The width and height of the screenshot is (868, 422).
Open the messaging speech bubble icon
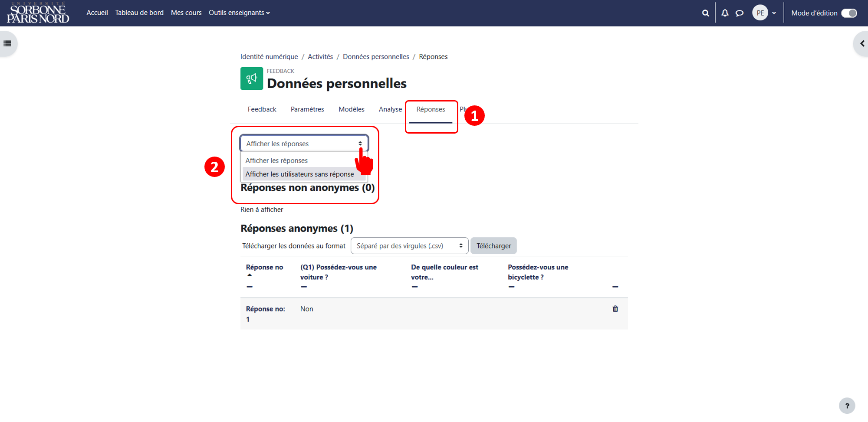740,13
